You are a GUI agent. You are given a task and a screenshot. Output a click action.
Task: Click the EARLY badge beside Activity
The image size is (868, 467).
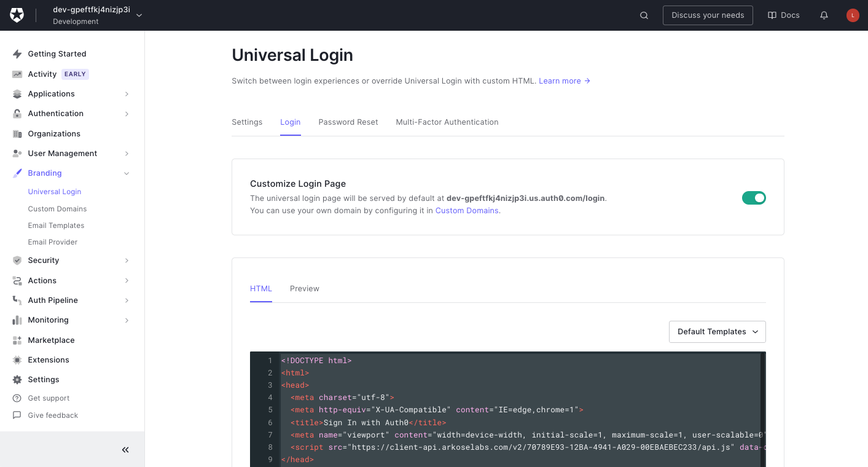coord(75,74)
